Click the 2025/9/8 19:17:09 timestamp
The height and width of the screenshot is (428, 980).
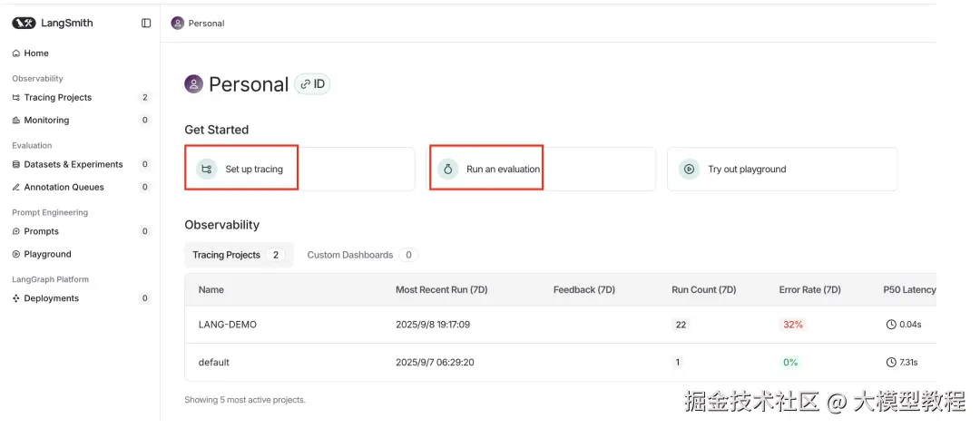433,325
